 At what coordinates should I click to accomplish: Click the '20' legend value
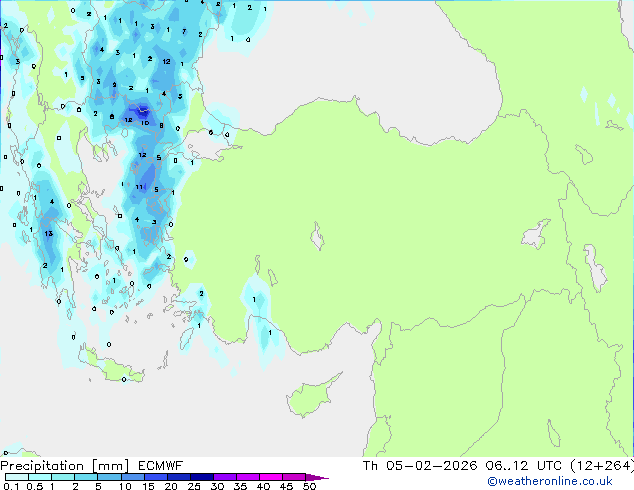coord(171,486)
